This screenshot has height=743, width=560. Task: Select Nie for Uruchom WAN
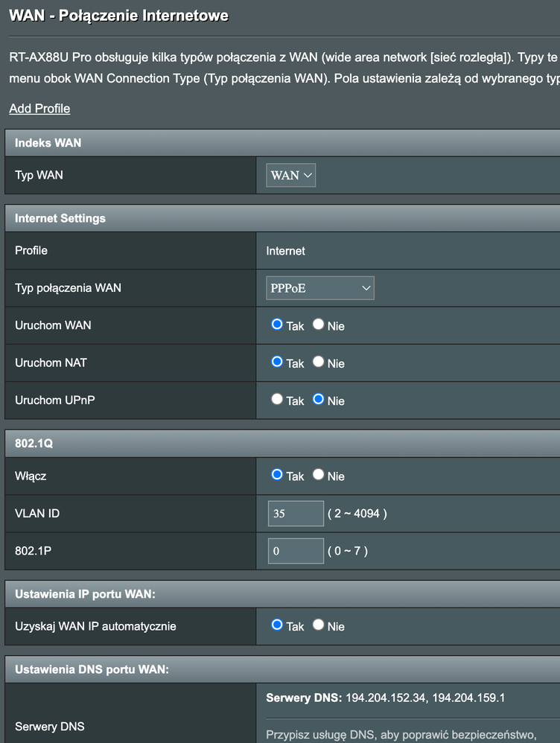tap(319, 325)
